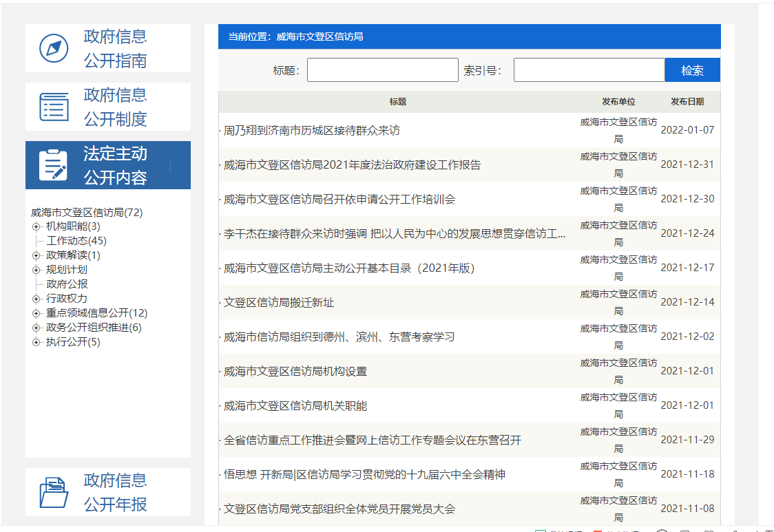
Task: Open article 文登区信访局搬迁新址
Action: click(279, 302)
